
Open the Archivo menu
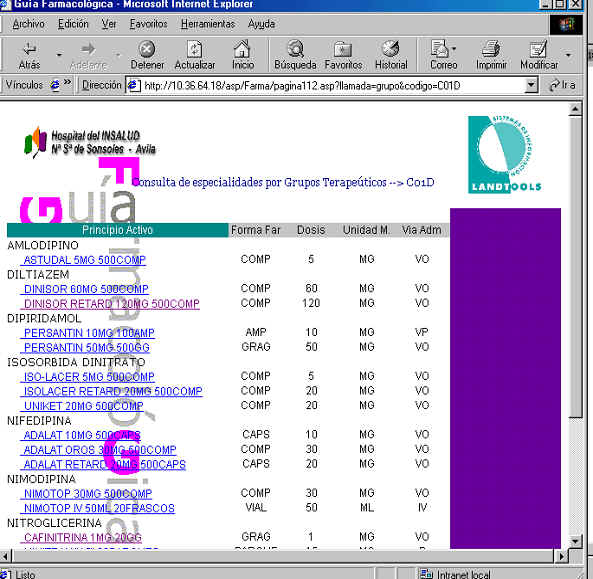(28, 24)
